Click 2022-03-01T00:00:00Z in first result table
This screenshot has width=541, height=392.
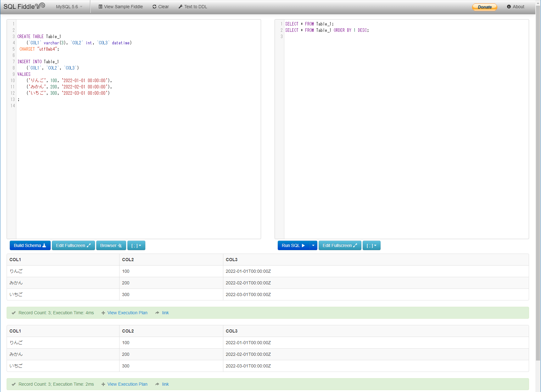point(248,294)
